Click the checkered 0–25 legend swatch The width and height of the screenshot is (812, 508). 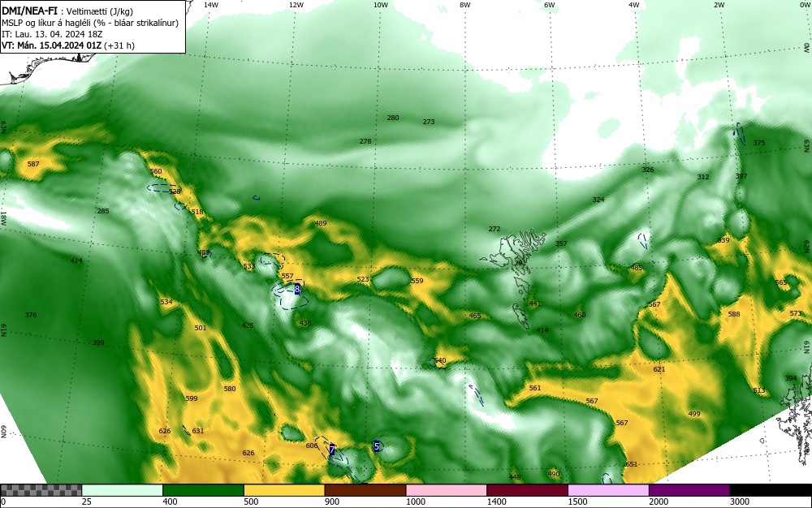coord(41,490)
